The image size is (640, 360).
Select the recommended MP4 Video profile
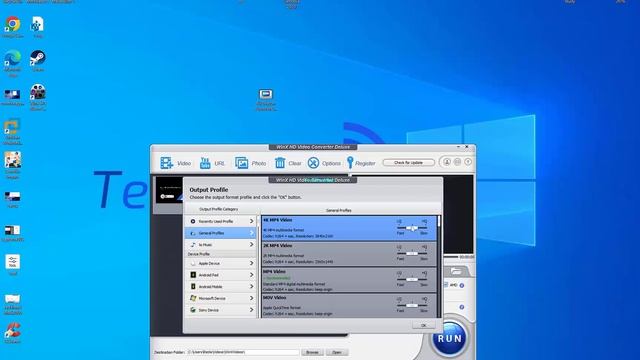coord(349,280)
